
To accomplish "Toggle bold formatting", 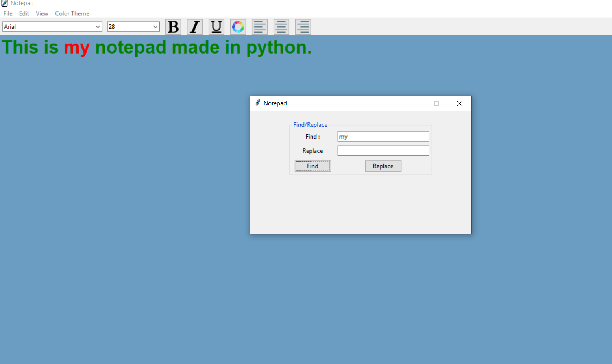I will coord(173,26).
